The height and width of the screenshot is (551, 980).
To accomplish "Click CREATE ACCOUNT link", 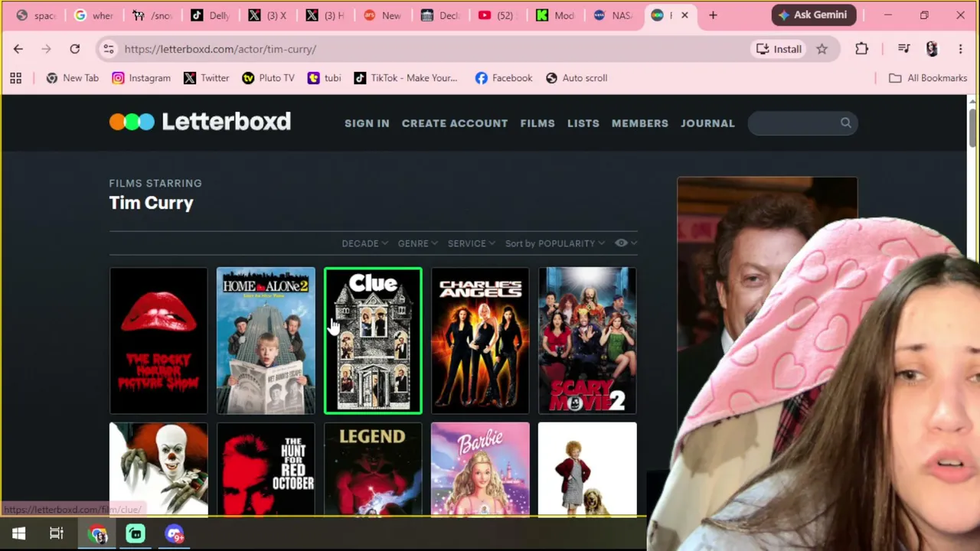I will click(x=455, y=123).
